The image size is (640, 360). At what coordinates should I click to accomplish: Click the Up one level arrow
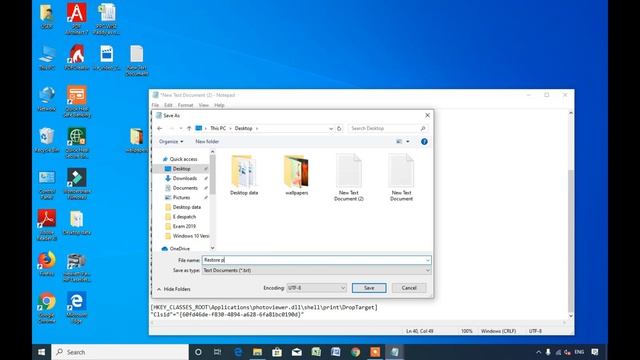189,128
